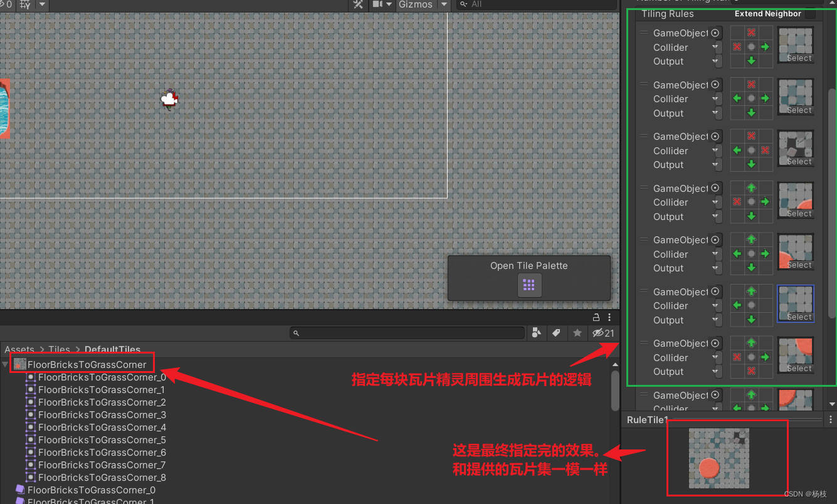Select sub-sprite FloorBricksToGrassCorner_1
The image size is (837, 504).
(x=102, y=390)
